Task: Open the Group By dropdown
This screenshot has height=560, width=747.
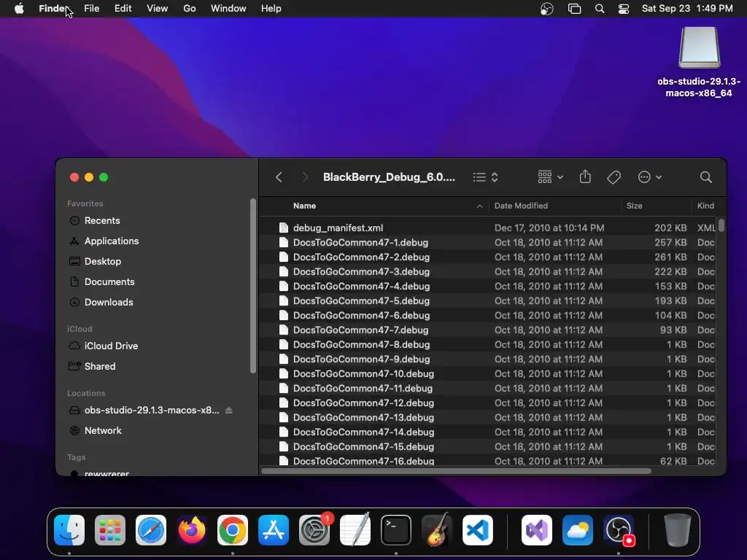Action: coord(550,177)
